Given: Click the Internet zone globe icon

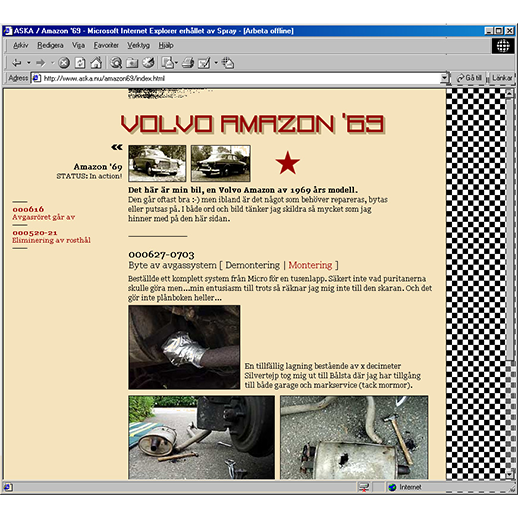Looking at the screenshot, I should click(x=392, y=487).
